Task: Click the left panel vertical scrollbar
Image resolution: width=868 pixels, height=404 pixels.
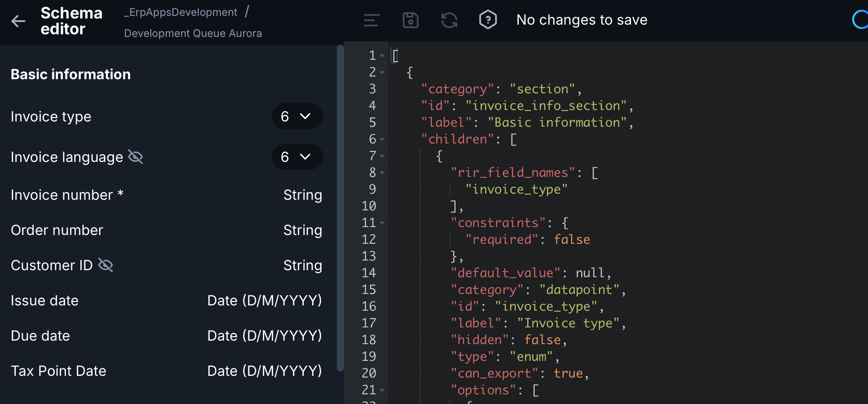Action: pos(340,207)
